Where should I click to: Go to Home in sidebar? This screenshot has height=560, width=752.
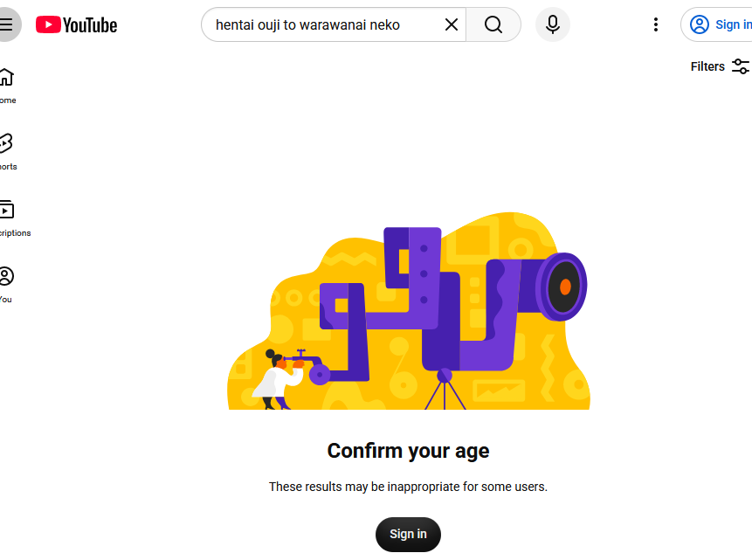(7, 86)
